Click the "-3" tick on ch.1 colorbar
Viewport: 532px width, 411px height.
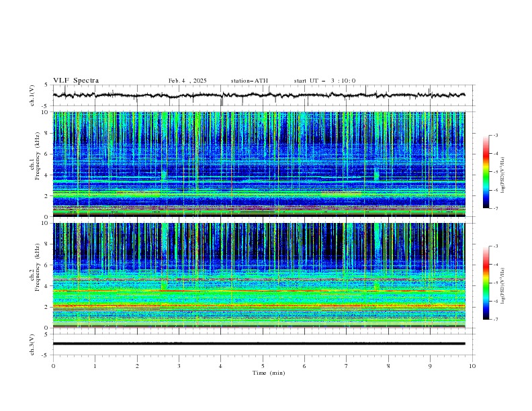click(x=495, y=135)
